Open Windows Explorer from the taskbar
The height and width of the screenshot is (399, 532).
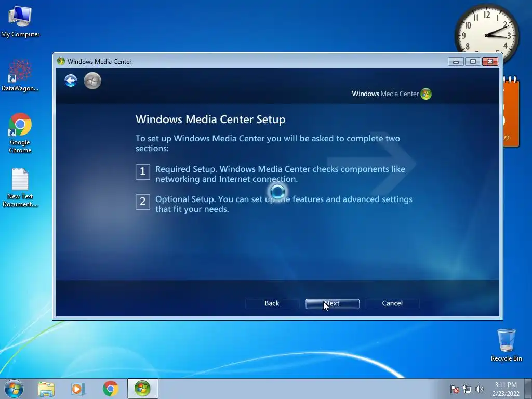tap(46, 389)
